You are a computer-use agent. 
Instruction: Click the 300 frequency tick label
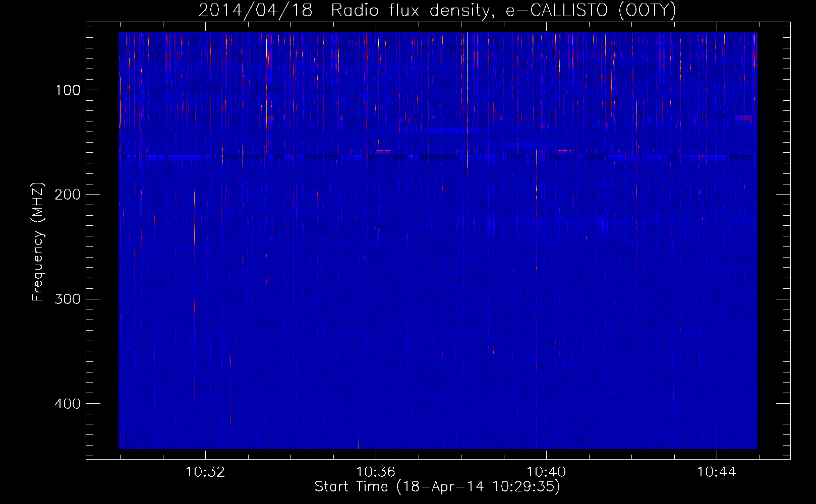coord(68,299)
